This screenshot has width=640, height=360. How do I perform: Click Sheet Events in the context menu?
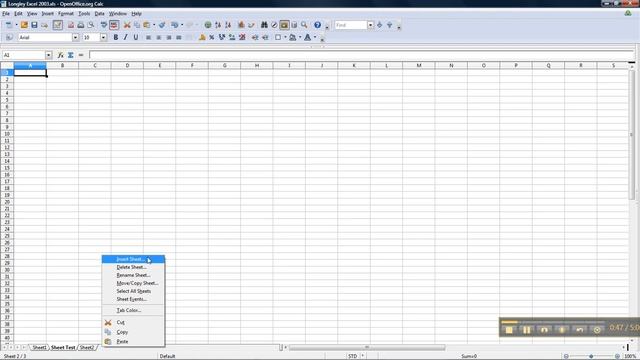(133, 299)
